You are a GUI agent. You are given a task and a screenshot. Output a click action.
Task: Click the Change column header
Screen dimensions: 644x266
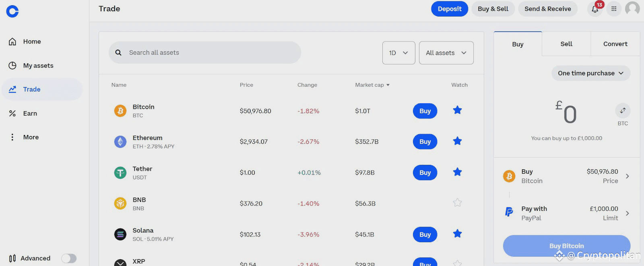(307, 85)
